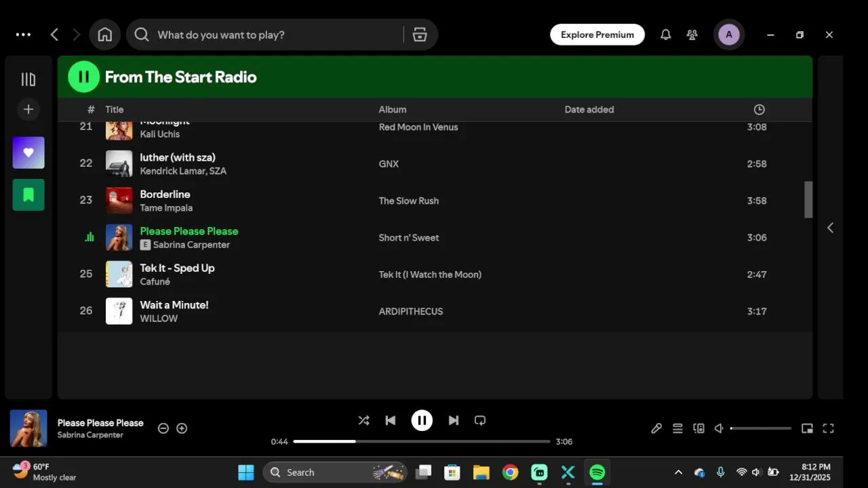Click the Please Please Please row title
868x488 pixels.
[189, 231]
